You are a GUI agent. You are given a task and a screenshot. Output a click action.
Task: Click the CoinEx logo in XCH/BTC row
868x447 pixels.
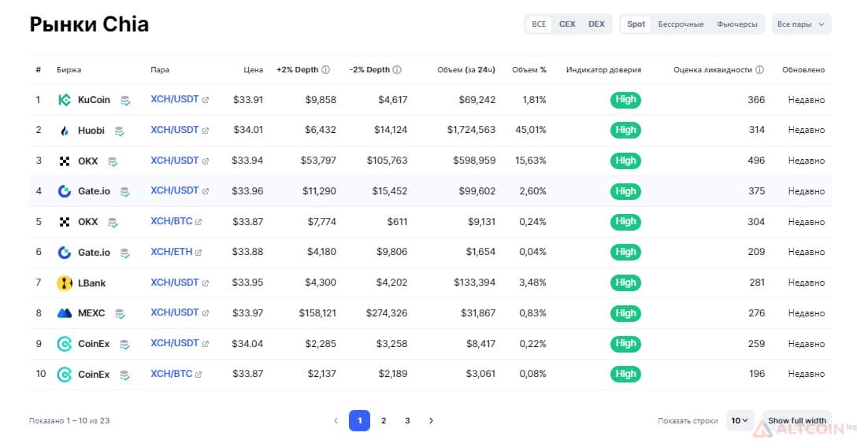65,375
